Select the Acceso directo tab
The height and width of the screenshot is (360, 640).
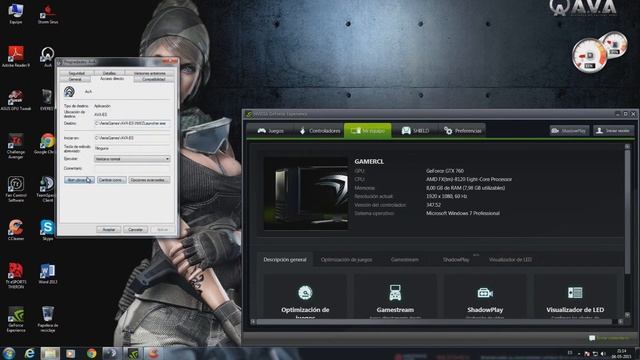click(x=112, y=78)
